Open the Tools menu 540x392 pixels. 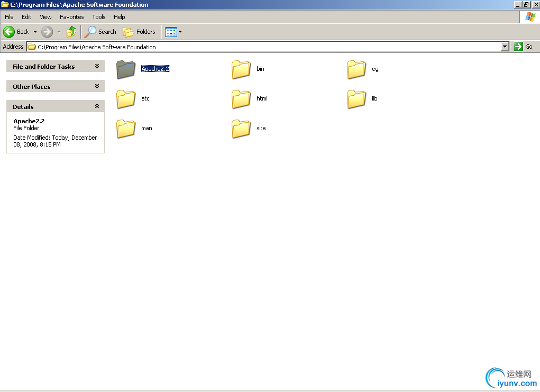click(99, 17)
